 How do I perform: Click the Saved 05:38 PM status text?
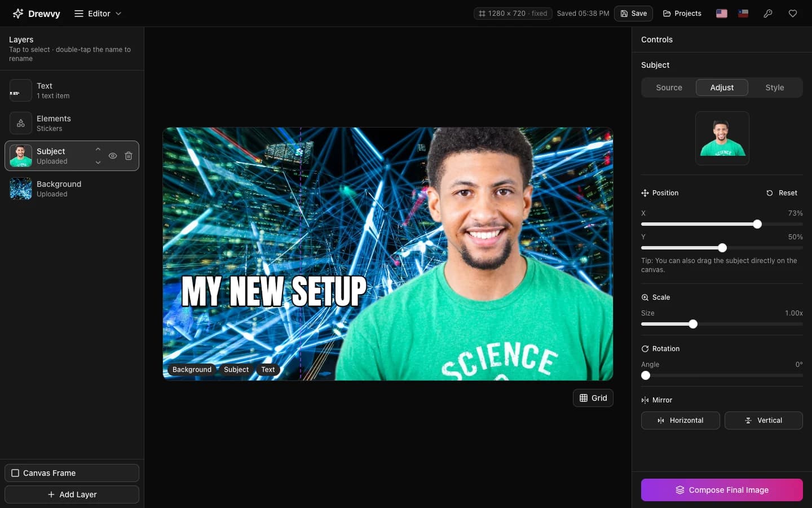click(x=583, y=14)
